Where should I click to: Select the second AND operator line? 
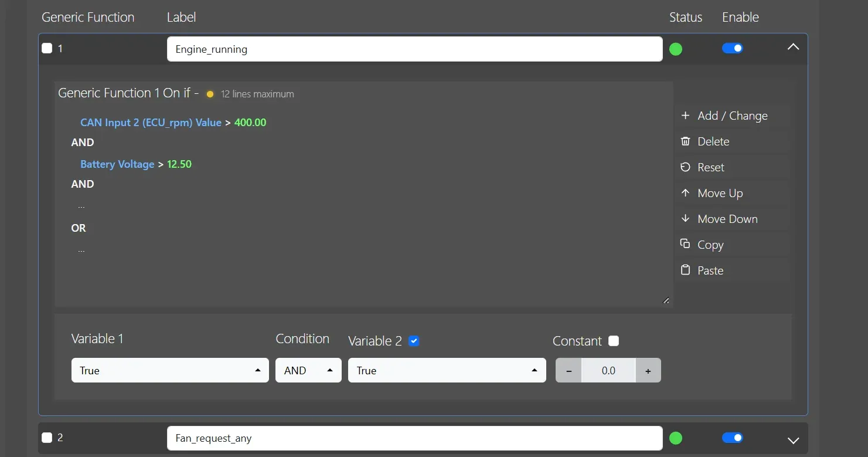tap(83, 184)
